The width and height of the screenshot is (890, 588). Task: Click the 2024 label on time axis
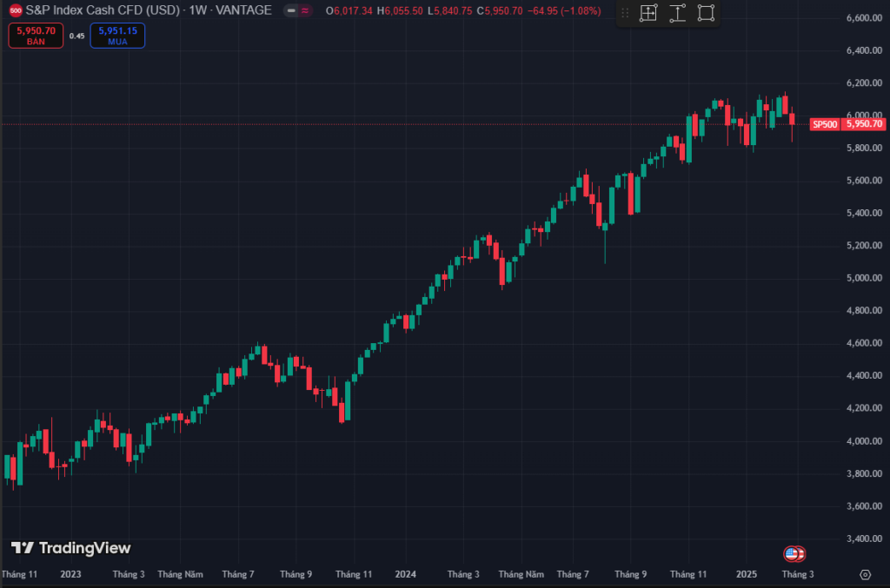[x=405, y=574]
